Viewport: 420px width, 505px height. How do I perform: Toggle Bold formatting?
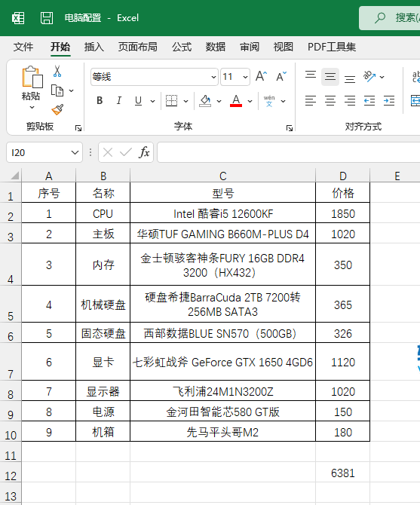click(x=100, y=101)
